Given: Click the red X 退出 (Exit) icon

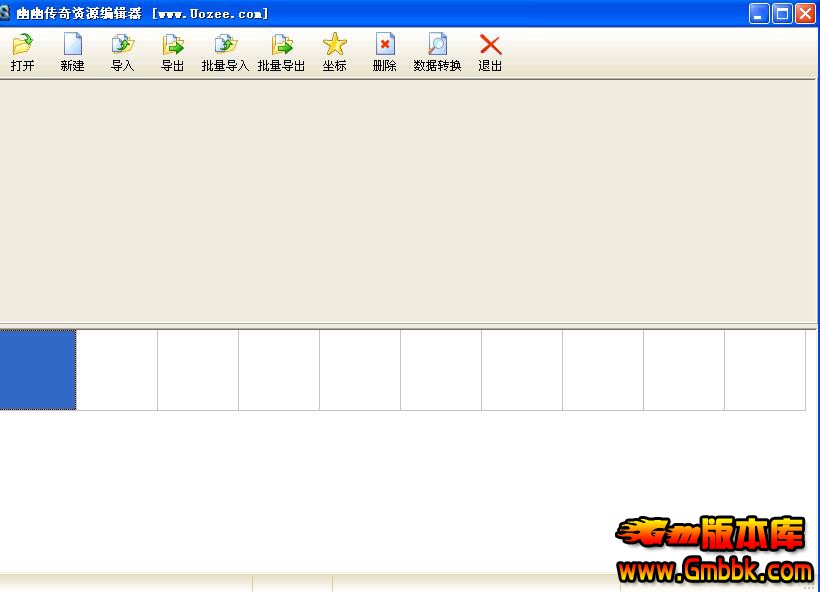Looking at the screenshot, I should 490,45.
